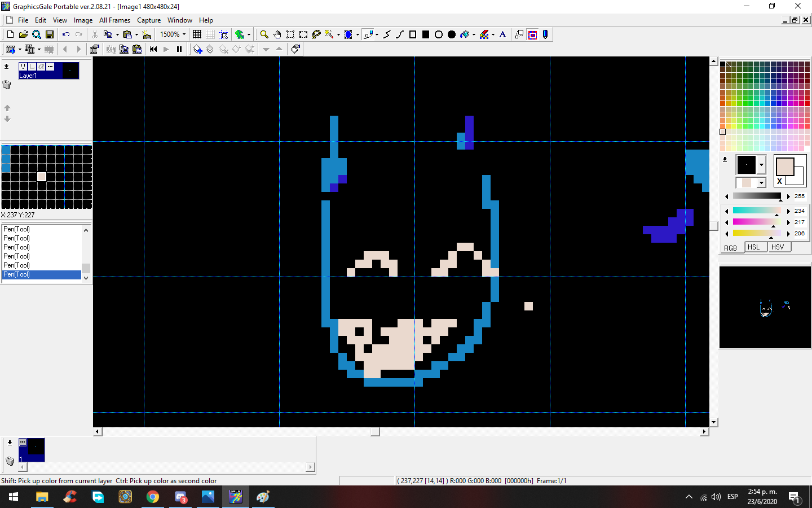The height and width of the screenshot is (508, 812).
Task: Open Chrome from the taskbar
Action: tap(153, 497)
